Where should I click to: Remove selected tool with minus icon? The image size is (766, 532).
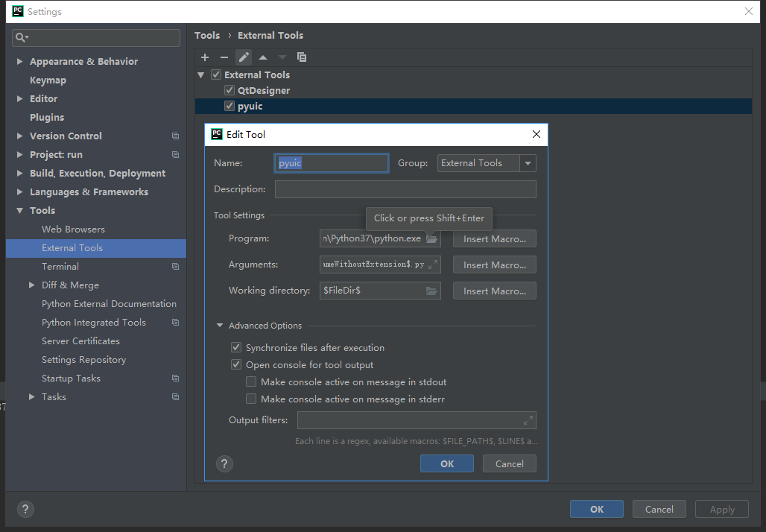click(224, 57)
